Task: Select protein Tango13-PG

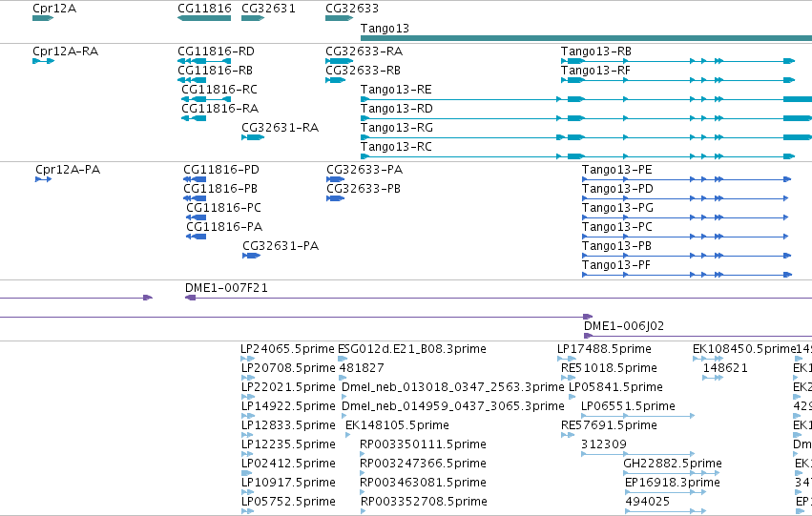Action: click(x=617, y=208)
